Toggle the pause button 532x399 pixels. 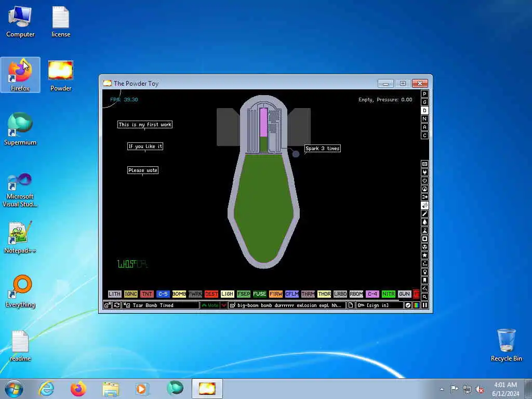pos(424,305)
